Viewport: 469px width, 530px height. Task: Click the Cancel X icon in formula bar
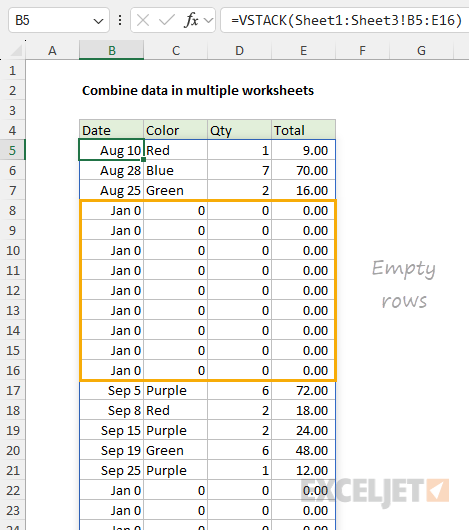click(x=143, y=21)
